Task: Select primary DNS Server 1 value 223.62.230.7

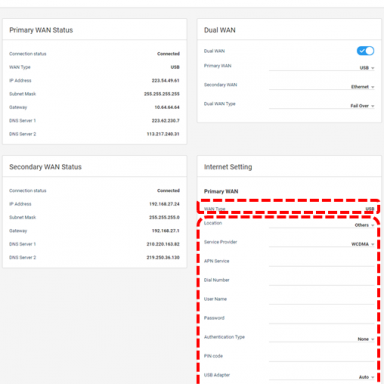Action: tap(165, 120)
